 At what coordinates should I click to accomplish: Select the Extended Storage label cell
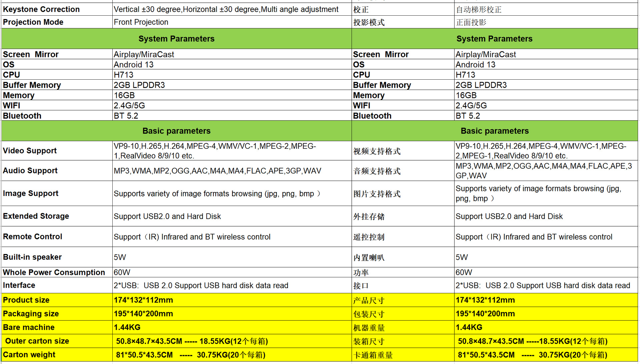click(x=36, y=216)
